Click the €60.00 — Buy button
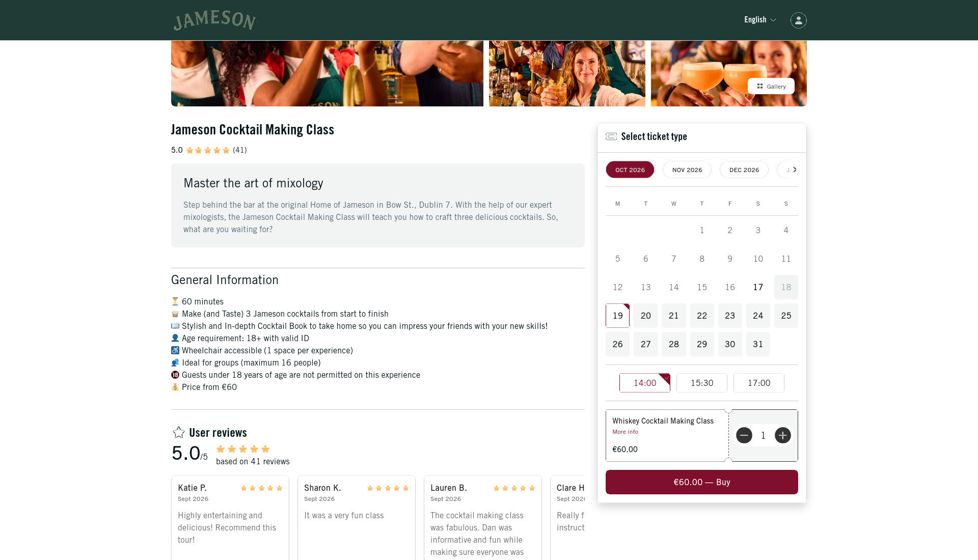Screen dimensions: 978x560 point(702,482)
